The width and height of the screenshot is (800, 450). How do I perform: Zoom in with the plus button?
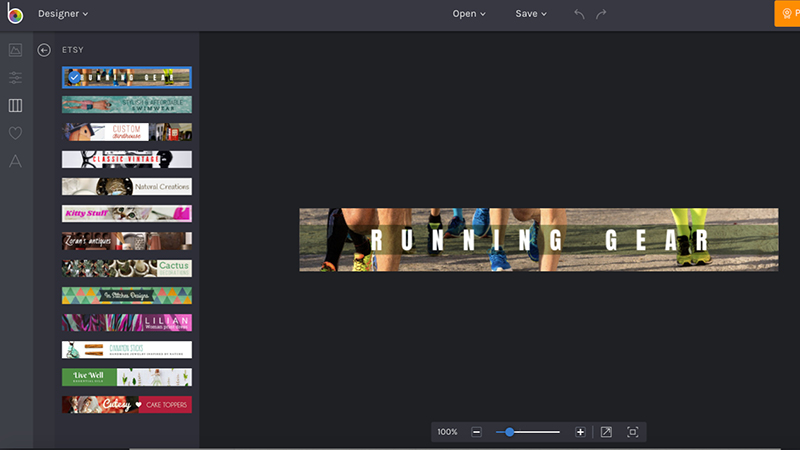tap(580, 432)
